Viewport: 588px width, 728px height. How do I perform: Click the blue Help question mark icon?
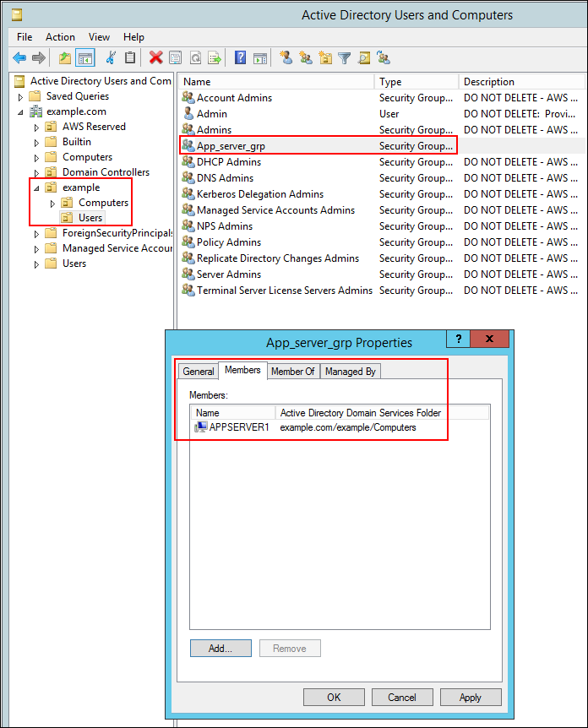(x=240, y=57)
